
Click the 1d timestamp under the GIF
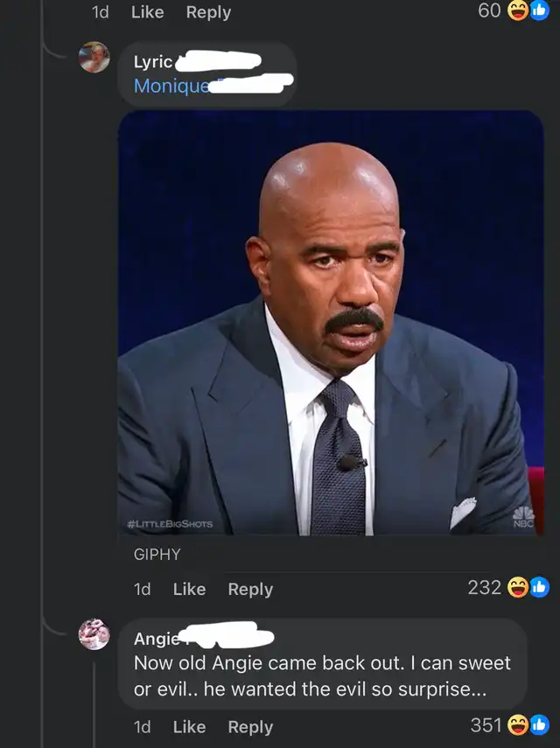click(142, 589)
